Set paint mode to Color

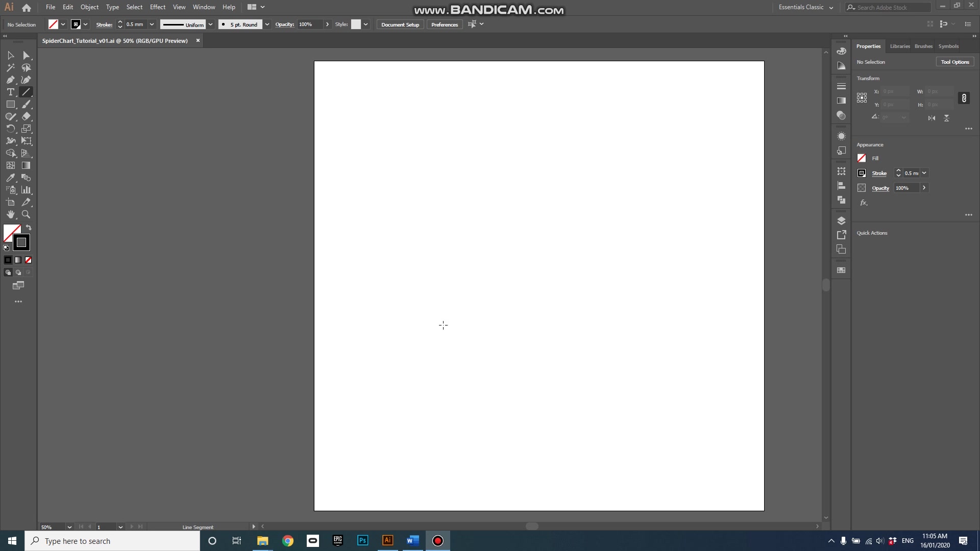pyautogui.click(x=8, y=260)
